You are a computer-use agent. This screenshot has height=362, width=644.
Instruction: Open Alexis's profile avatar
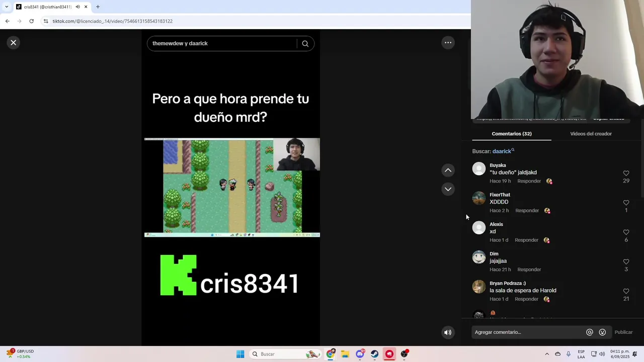(479, 228)
